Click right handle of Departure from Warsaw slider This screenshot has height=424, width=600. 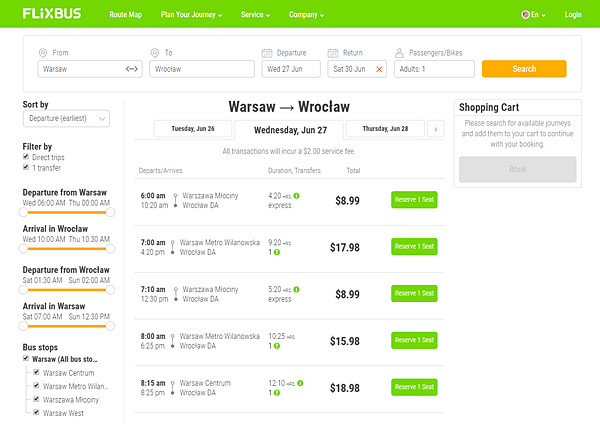click(x=110, y=212)
